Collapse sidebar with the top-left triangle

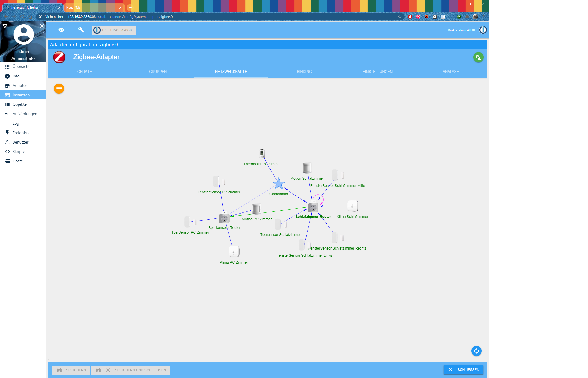tap(5, 26)
